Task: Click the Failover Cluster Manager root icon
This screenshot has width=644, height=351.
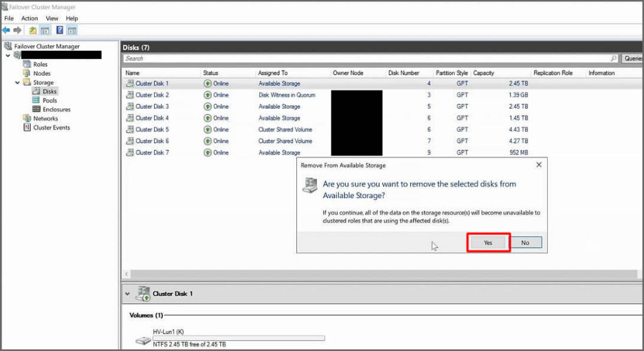Action: tap(8, 46)
